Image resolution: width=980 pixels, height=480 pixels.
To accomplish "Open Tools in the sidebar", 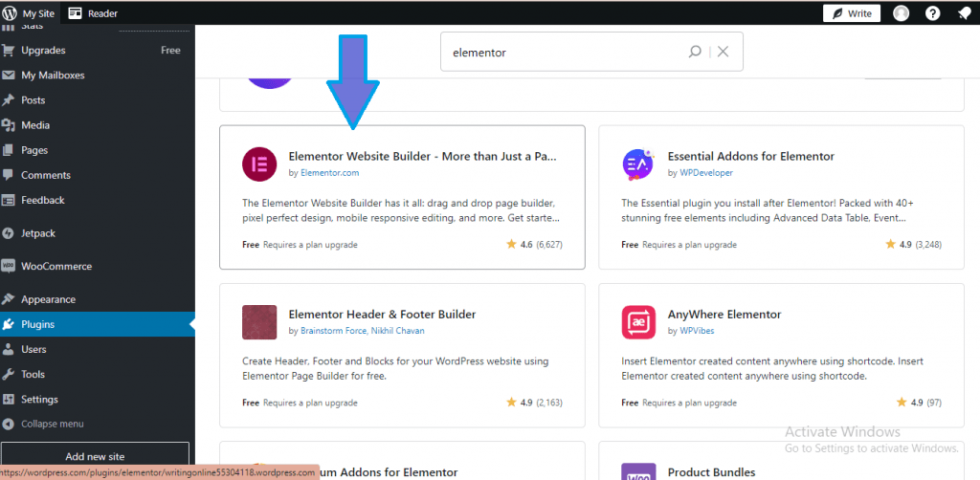I will tap(98, 375).
